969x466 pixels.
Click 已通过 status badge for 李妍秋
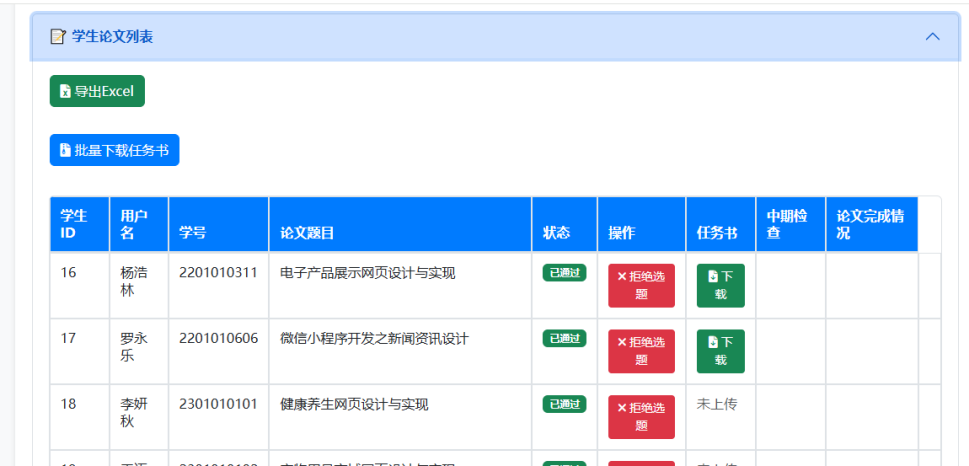(x=564, y=405)
